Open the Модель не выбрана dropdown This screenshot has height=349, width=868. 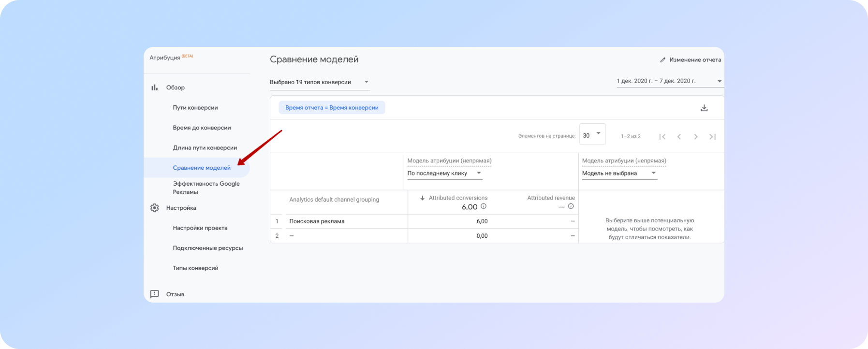tap(619, 173)
